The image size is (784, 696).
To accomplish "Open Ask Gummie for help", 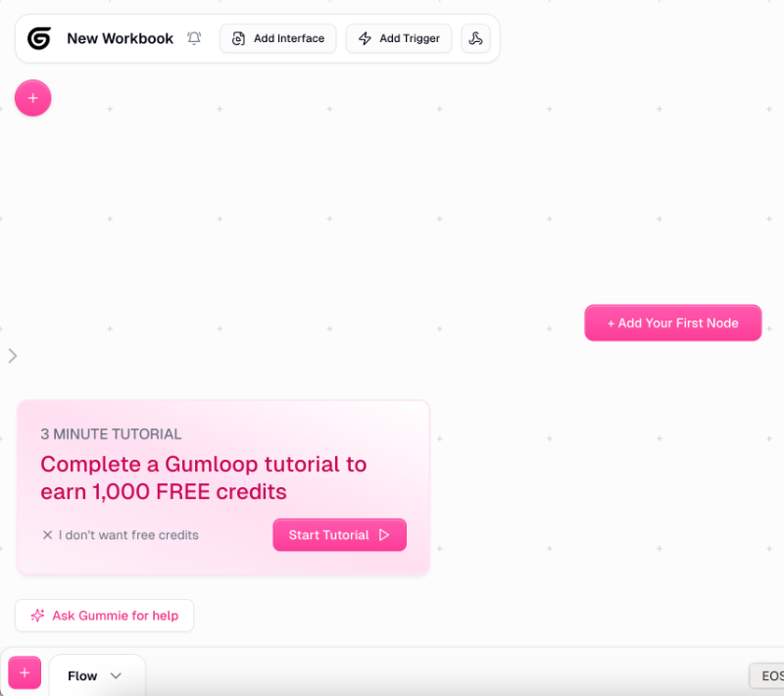I will 104,616.
